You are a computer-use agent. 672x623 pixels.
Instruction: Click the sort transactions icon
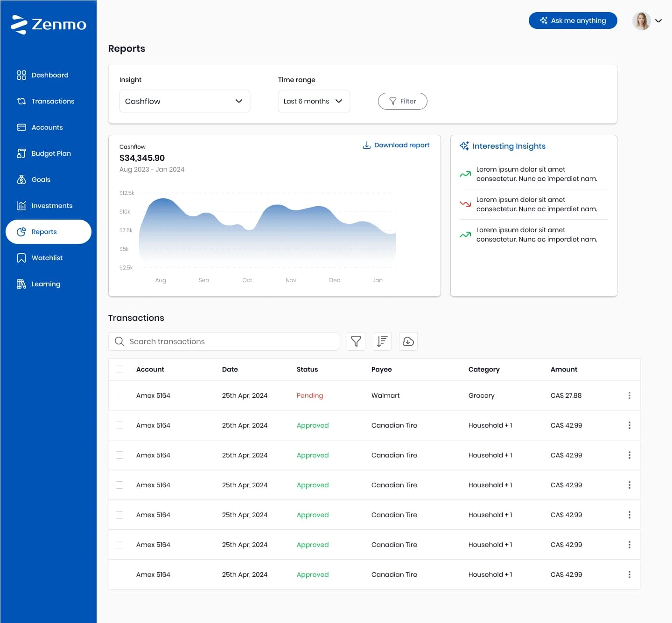click(382, 341)
